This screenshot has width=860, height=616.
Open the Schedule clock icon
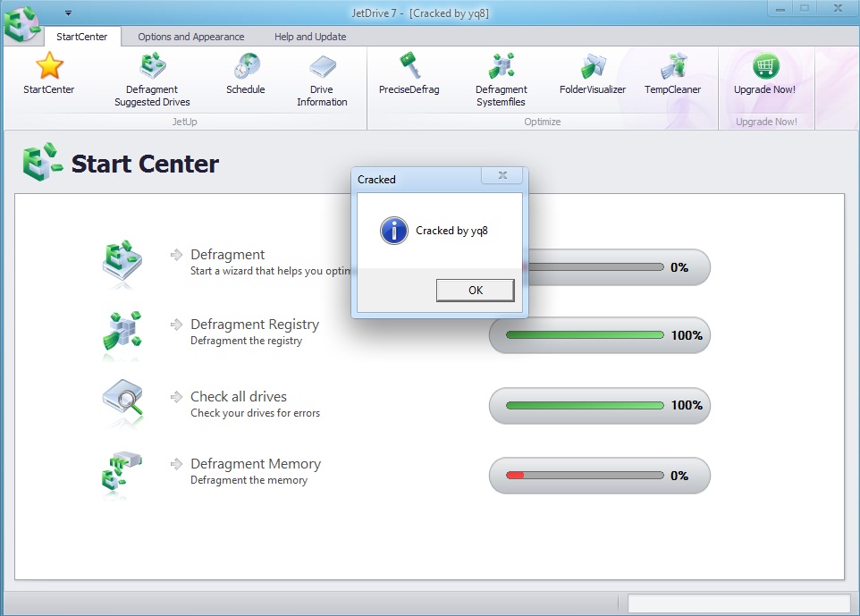point(246,66)
